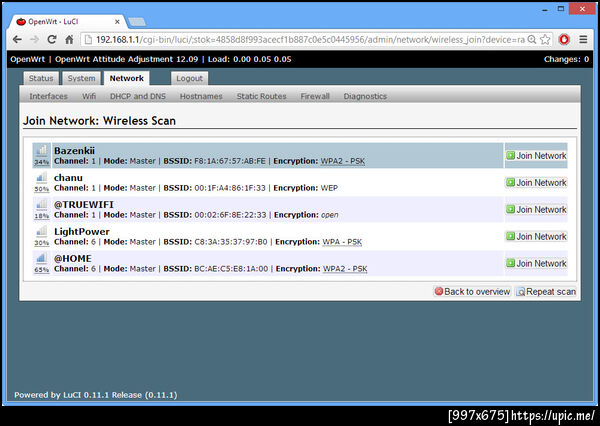Screen dimensions: 600x426
Task: Click Back to overview button
Action: click(x=472, y=292)
